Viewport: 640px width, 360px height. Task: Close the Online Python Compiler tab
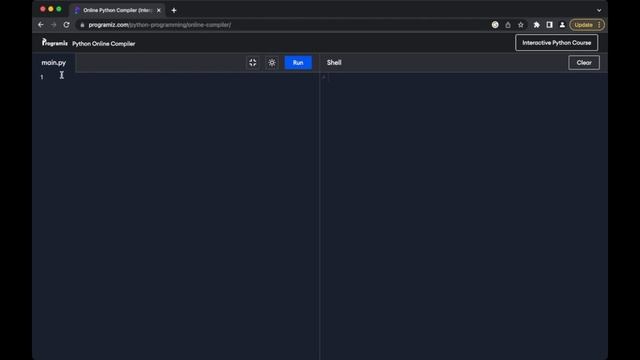point(159,10)
